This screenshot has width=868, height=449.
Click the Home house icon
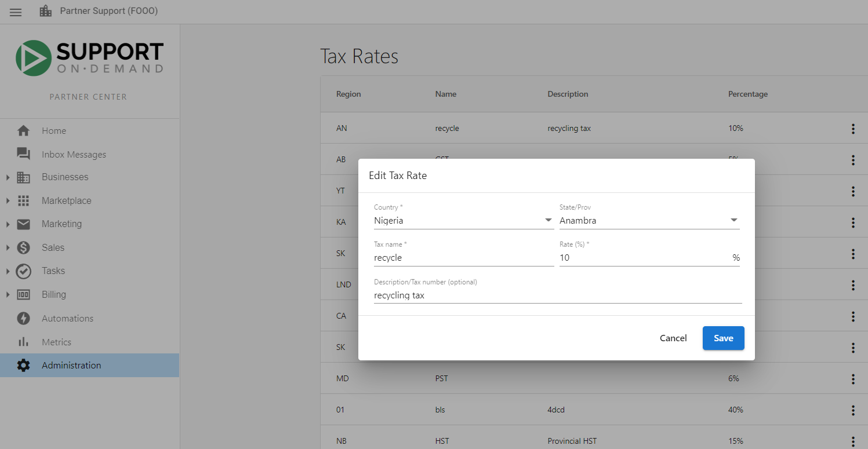tap(23, 131)
